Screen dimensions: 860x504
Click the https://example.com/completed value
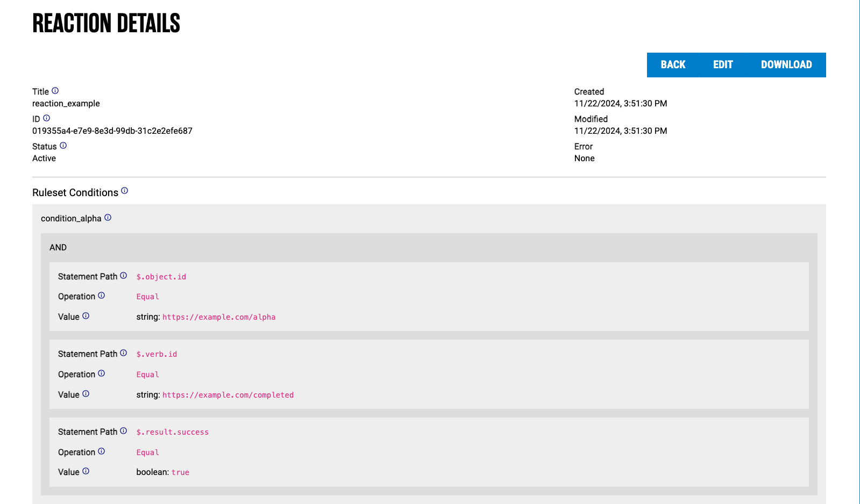pyautogui.click(x=228, y=395)
